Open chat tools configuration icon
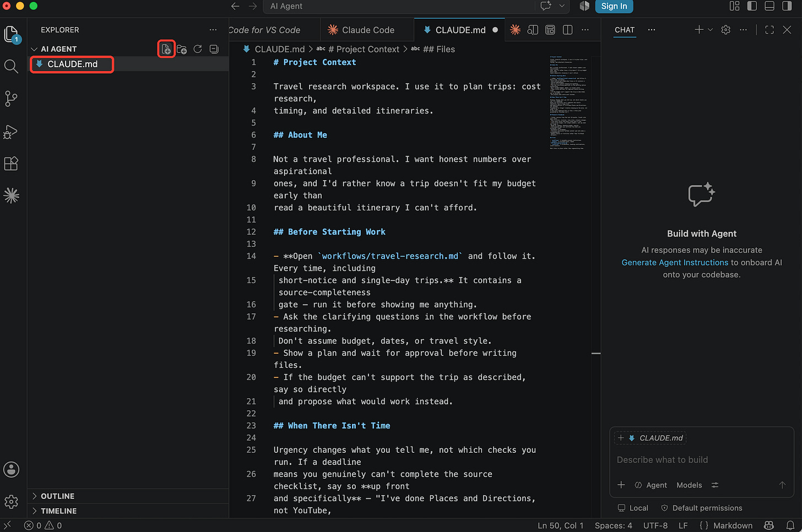This screenshot has width=802, height=532. coord(715,485)
